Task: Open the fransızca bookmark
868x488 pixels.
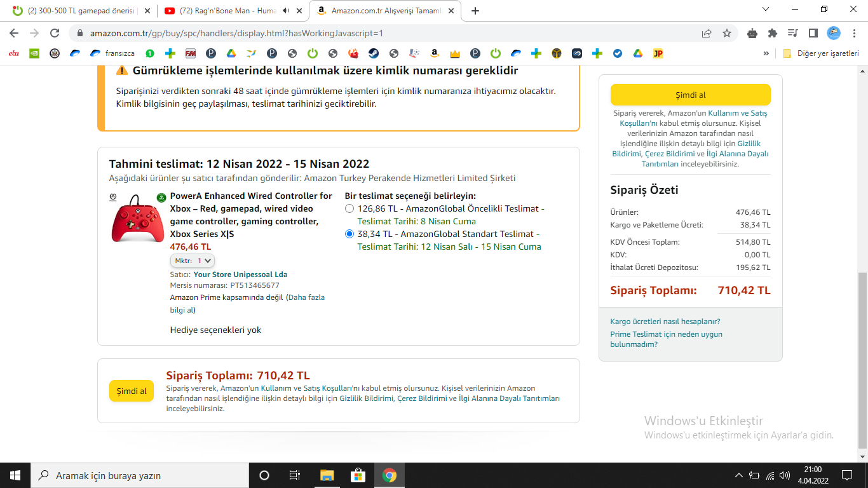Action: click(113, 53)
